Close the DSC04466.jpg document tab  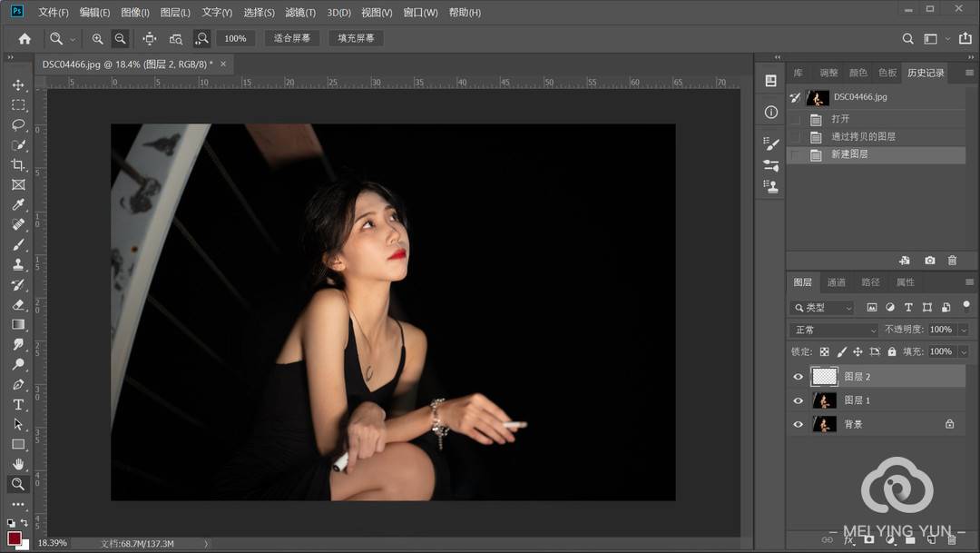(x=223, y=64)
